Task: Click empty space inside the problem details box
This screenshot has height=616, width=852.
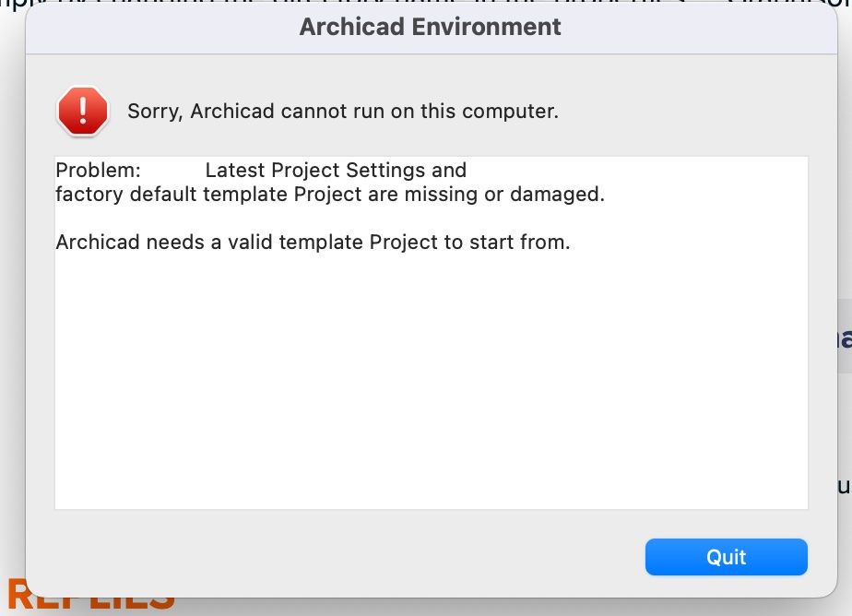Action: (430, 387)
